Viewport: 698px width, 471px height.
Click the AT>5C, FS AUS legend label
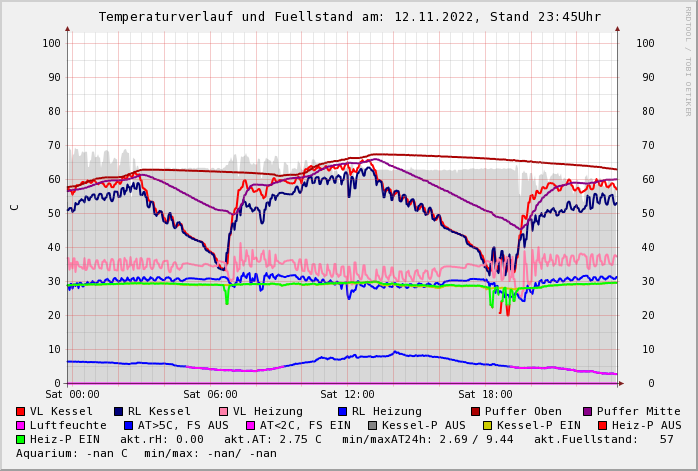pos(183,426)
